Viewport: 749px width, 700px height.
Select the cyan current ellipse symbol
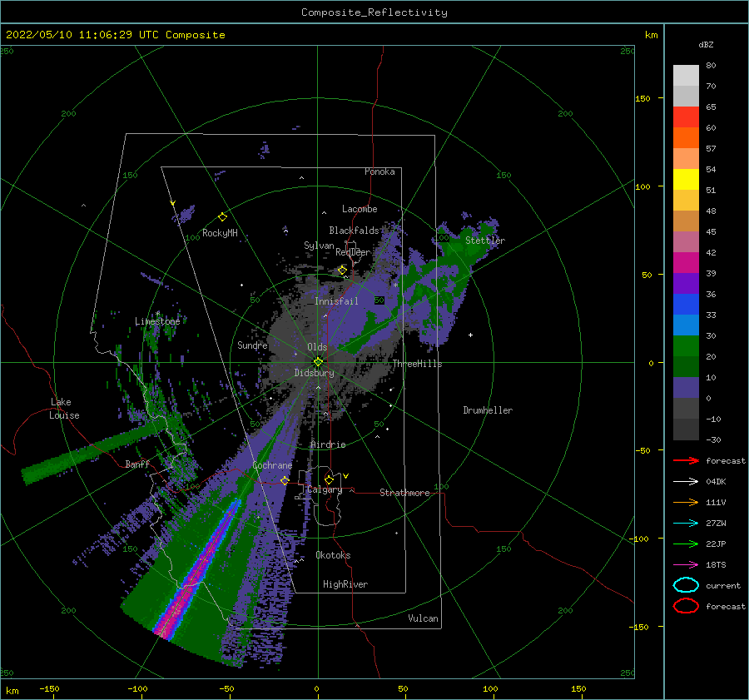click(x=686, y=585)
